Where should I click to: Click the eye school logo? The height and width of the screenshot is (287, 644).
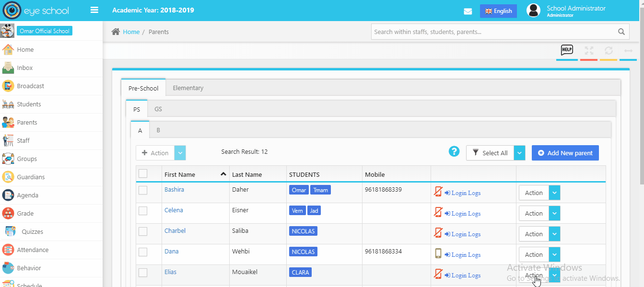tap(36, 11)
